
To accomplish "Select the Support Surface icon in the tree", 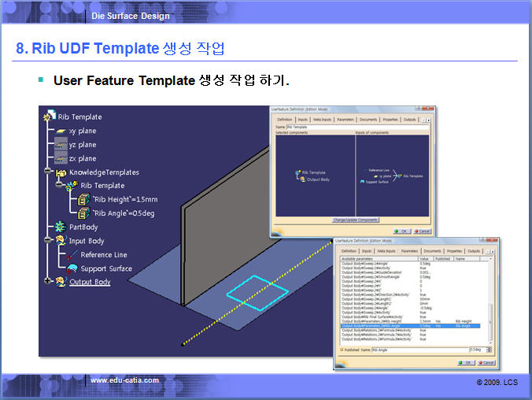I will (x=72, y=269).
